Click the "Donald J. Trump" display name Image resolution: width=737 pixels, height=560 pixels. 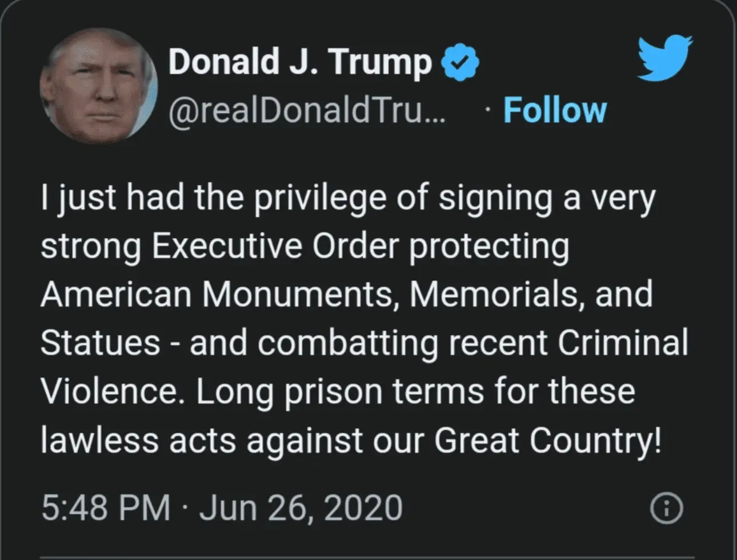tap(300, 62)
